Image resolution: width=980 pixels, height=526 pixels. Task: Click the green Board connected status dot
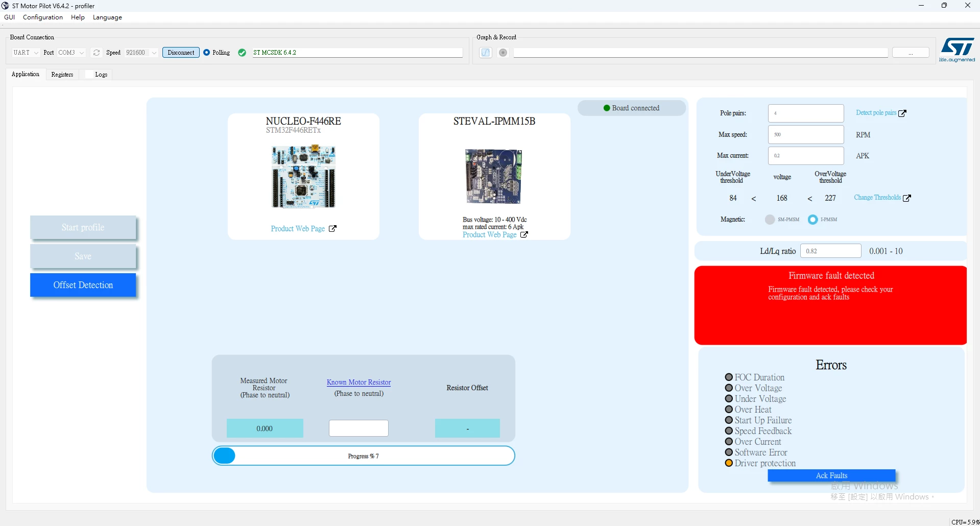(607, 108)
